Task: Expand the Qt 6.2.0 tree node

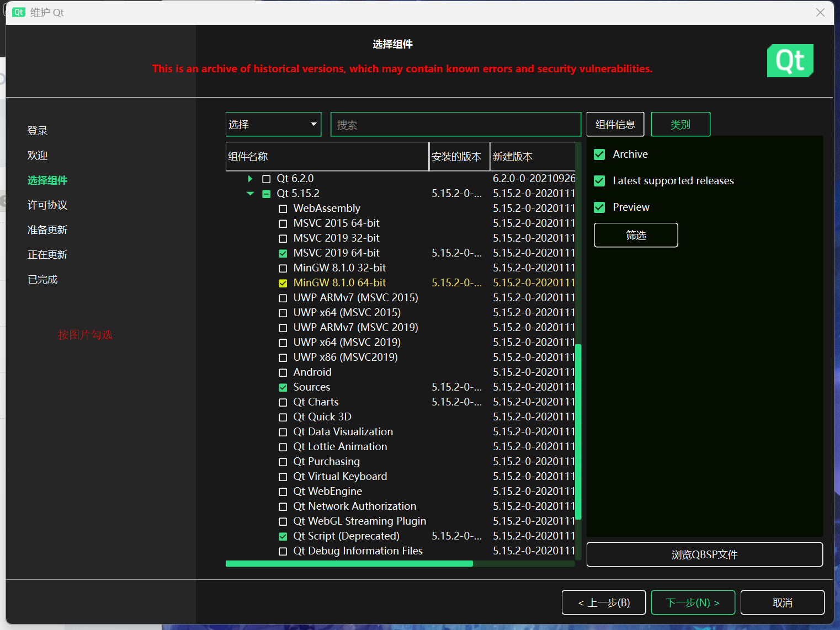Action: pyautogui.click(x=250, y=179)
